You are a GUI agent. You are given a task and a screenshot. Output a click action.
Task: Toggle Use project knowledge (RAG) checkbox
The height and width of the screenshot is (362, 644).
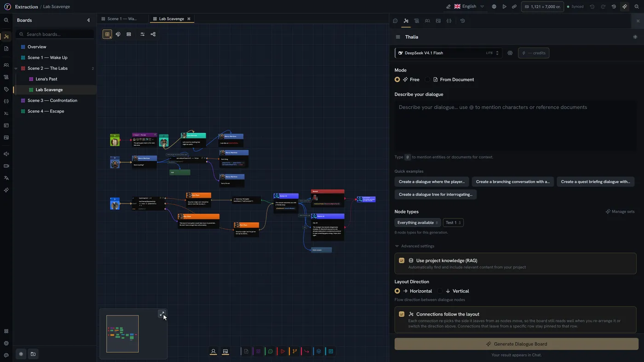pos(402,260)
